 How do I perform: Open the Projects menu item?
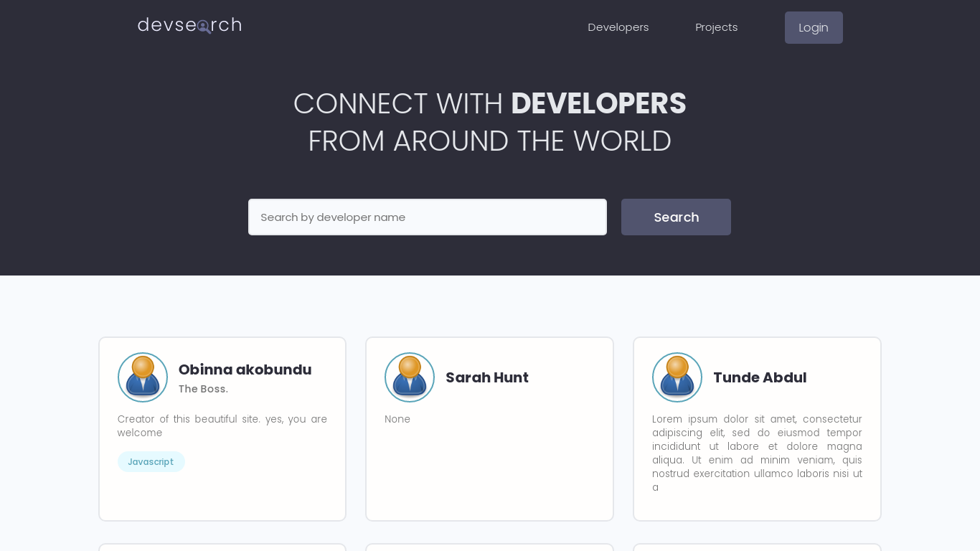[717, 27]
